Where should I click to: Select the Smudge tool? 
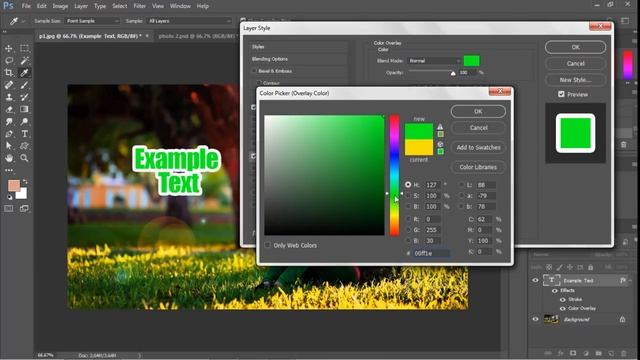pyautogui.click(x=9, y=122)
